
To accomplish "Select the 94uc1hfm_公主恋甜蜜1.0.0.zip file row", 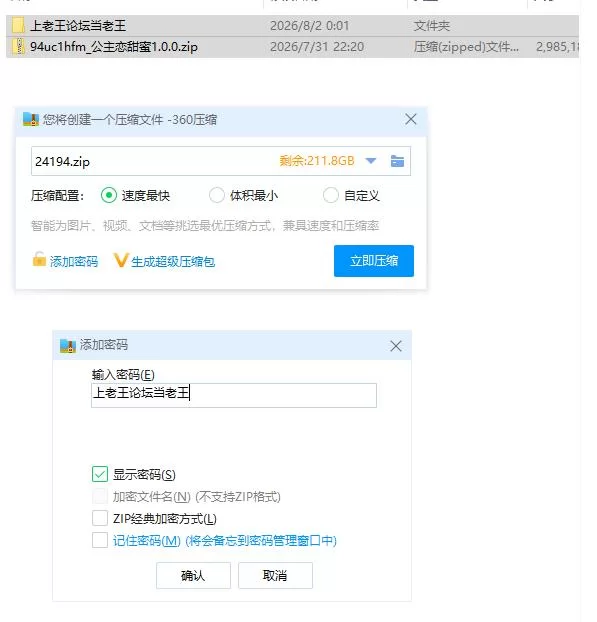I will pyautogui.click(x=292, y=47).
